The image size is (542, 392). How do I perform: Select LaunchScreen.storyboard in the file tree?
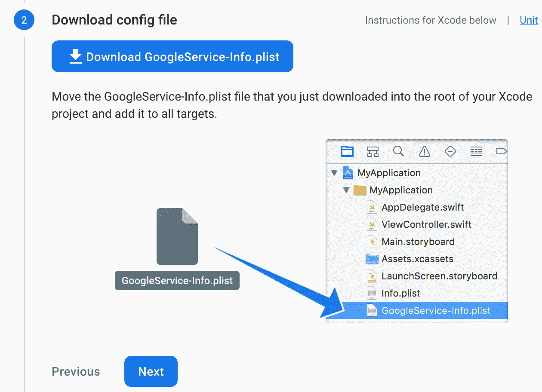(417, 276)
